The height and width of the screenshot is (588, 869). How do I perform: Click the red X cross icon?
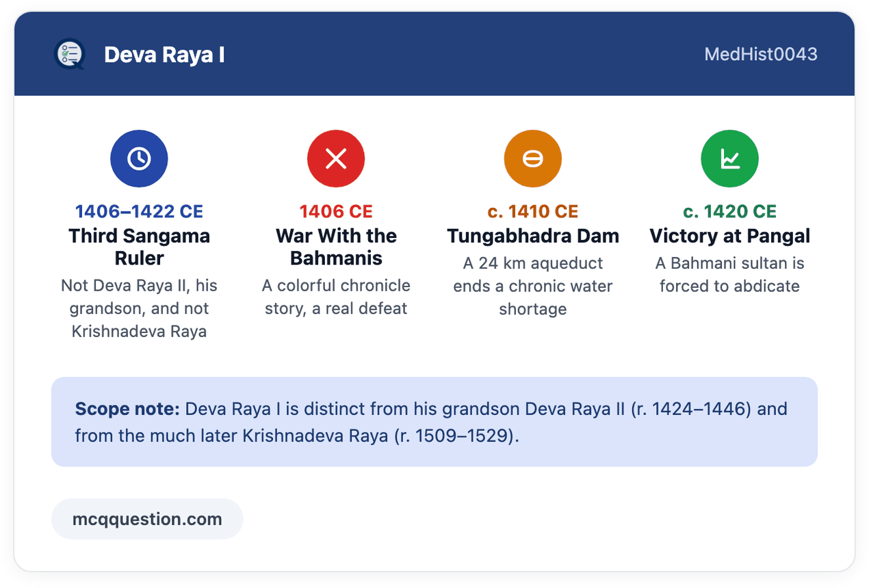tap(336, 159)
